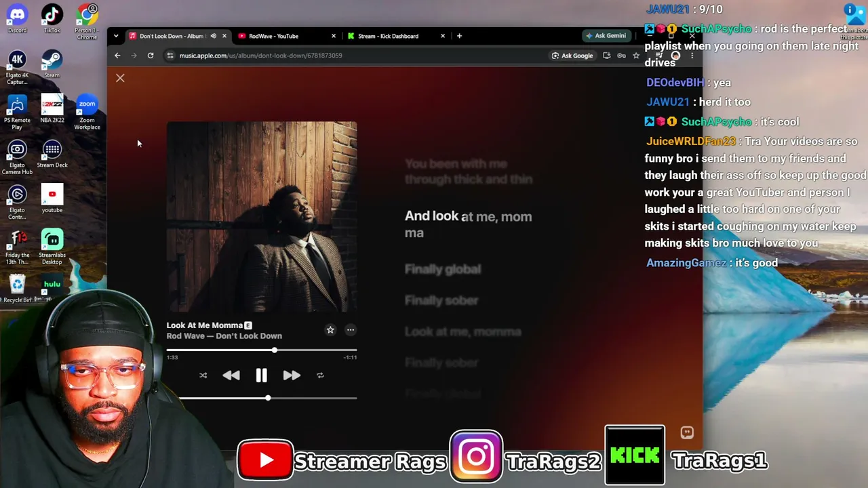The image size is (868, 488).
Task: Open Chrome's three-dot menu
Action: (x=692, y=56)
